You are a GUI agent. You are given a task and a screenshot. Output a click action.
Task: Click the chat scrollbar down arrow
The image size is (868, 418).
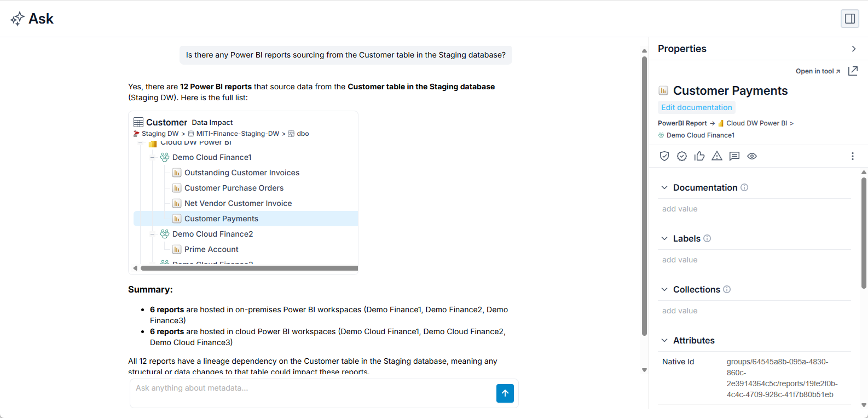pos(645,370)
